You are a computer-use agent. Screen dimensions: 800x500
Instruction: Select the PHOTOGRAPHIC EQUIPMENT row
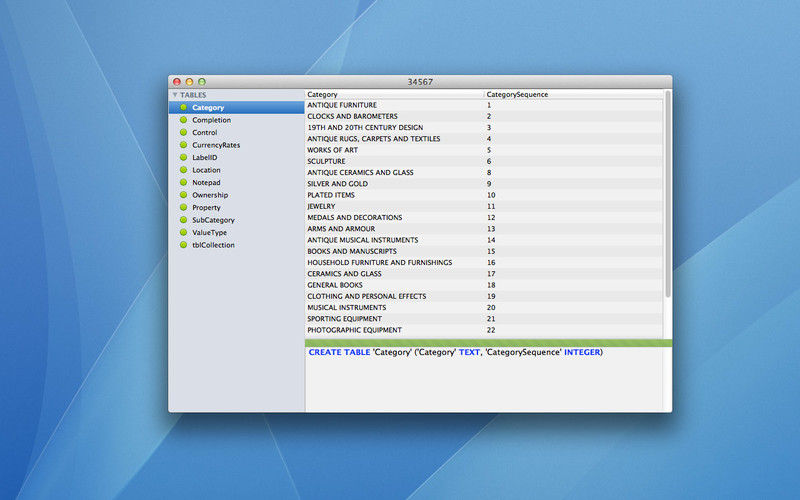[484, 330]
